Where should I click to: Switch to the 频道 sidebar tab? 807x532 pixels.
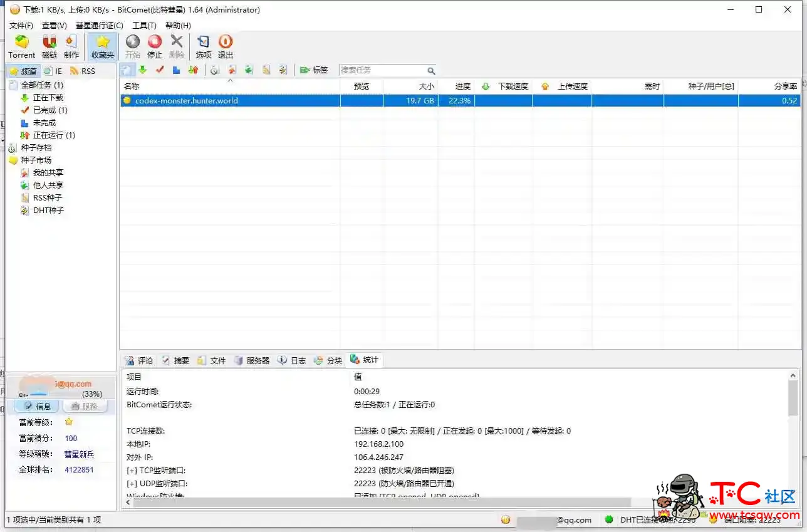tap(24, 71)
